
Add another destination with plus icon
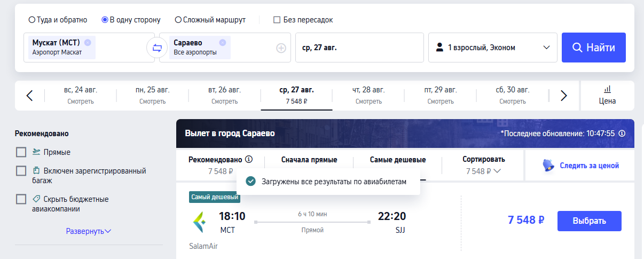(281, 48)
